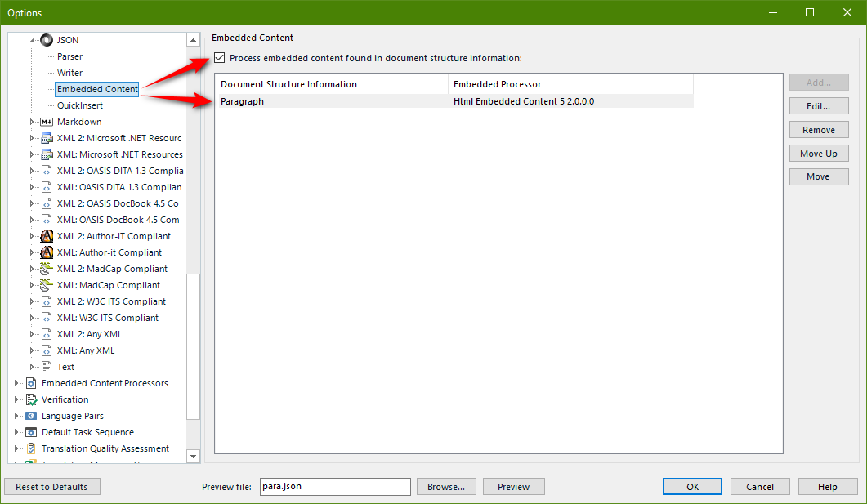
Task: Click Document Structure Information column header
Action: tap(331, 85)
